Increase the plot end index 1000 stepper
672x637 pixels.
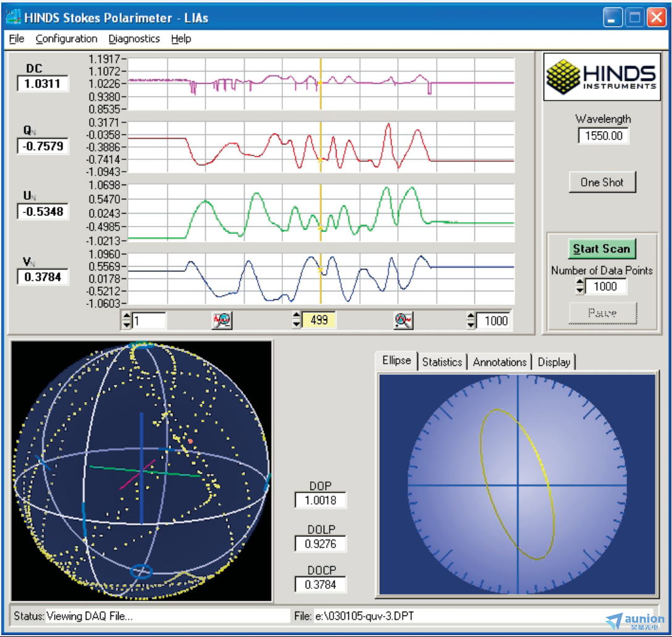coord(471,317)
